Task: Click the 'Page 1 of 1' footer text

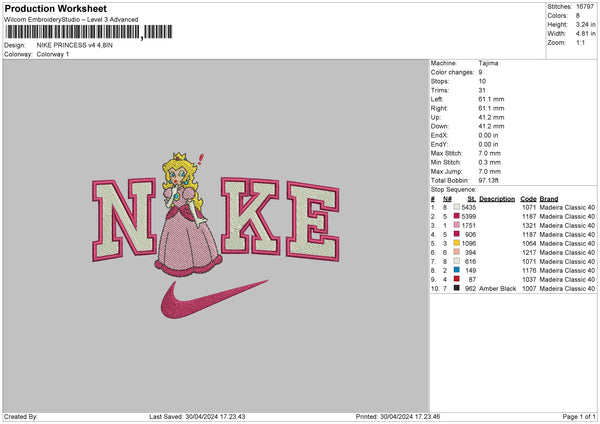Action: (x=579, y=417)
